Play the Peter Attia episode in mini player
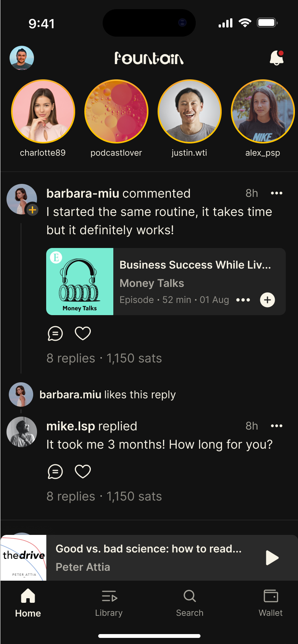Image resolution: width=298 pixels, height=644 pixels. coord(272,558)
